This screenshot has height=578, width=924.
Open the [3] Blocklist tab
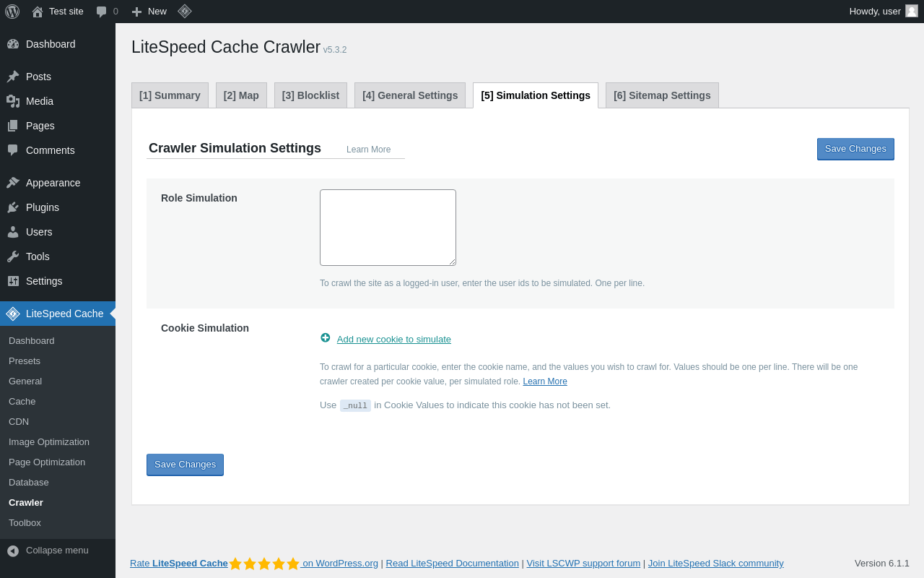(310, 95)
